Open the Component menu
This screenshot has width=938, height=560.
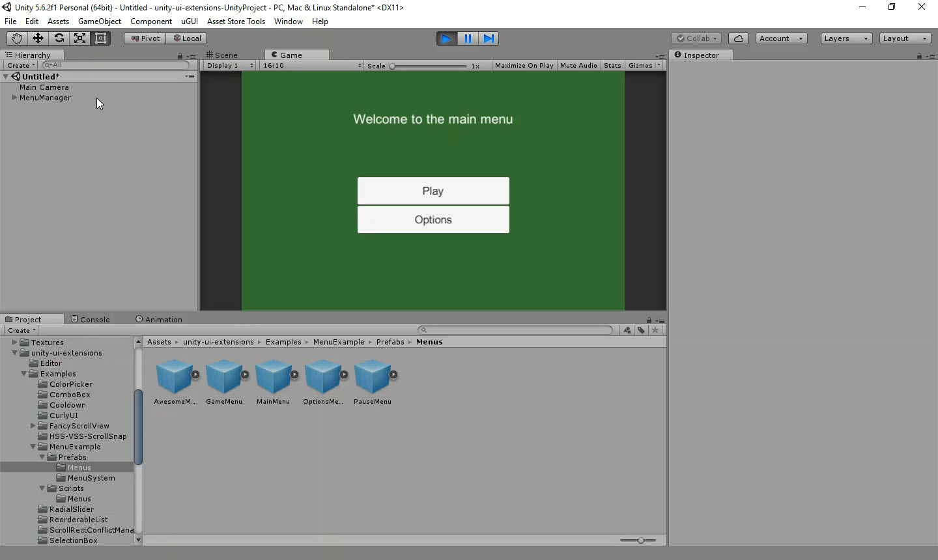pyautogui.click(x=151, y=21)
